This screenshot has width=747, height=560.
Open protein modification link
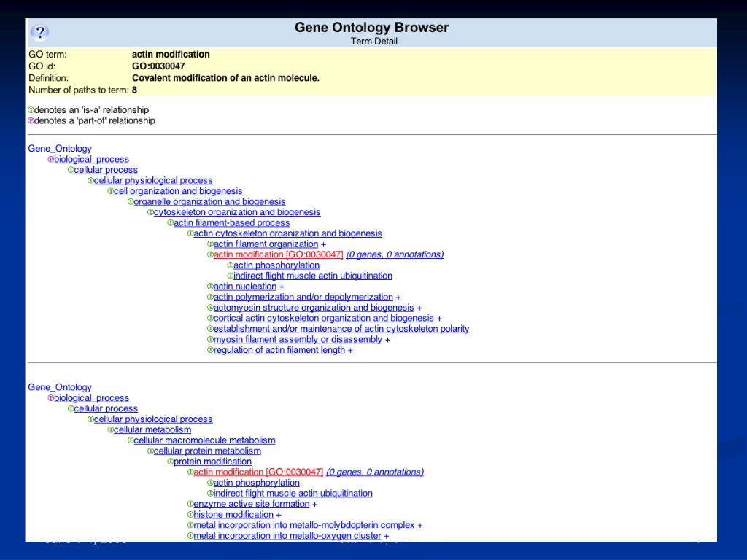tap(212, 462)
